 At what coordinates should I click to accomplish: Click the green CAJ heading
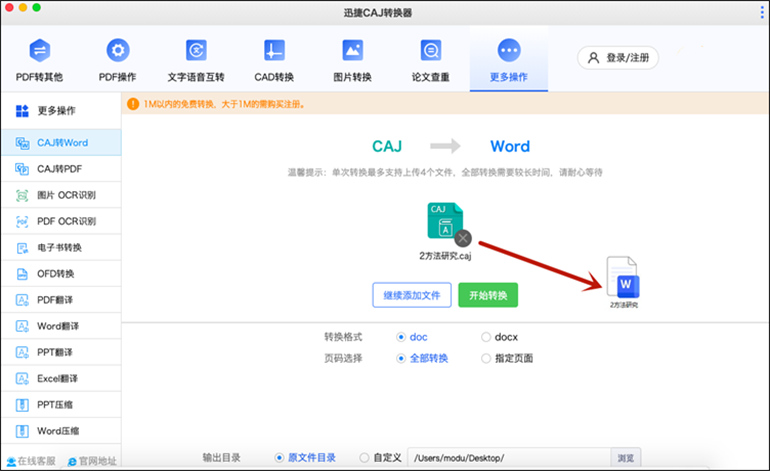point(387,146)
